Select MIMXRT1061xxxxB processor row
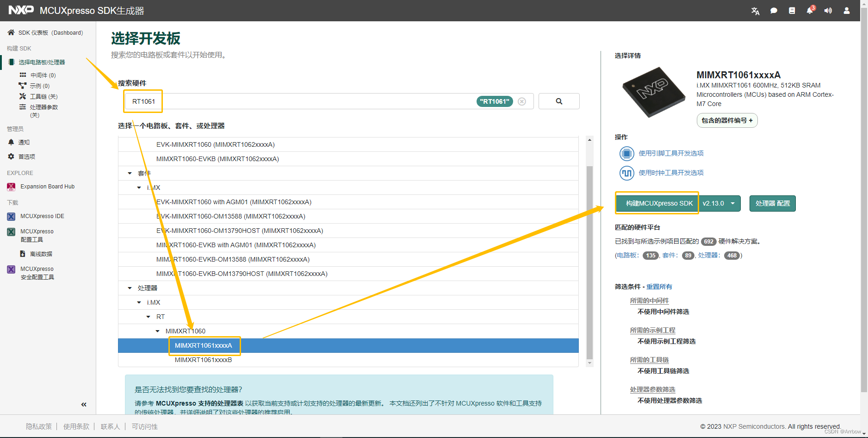Screen dimensions: 868x438 (348, 360)
